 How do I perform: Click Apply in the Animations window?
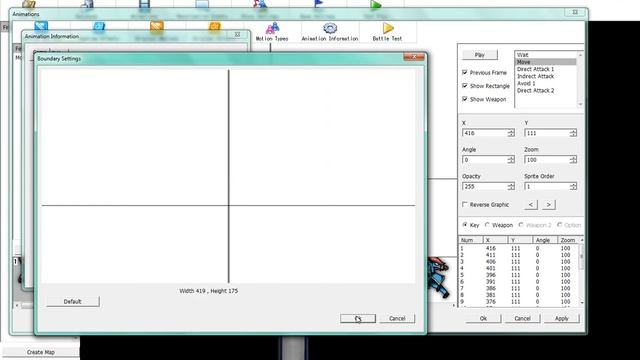click(562, 318)
